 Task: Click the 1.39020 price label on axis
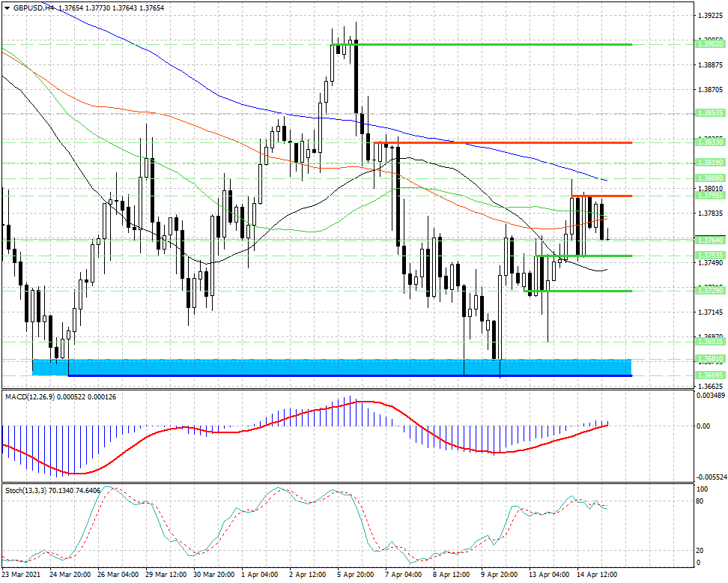[710, 43]
